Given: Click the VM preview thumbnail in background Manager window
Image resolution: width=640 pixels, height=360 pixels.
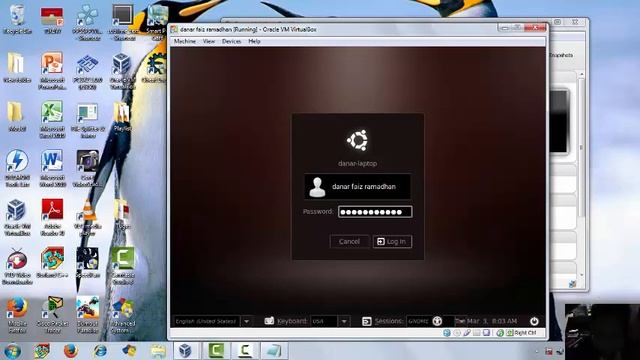Looking at the screenshot, I should click(559, 121).
